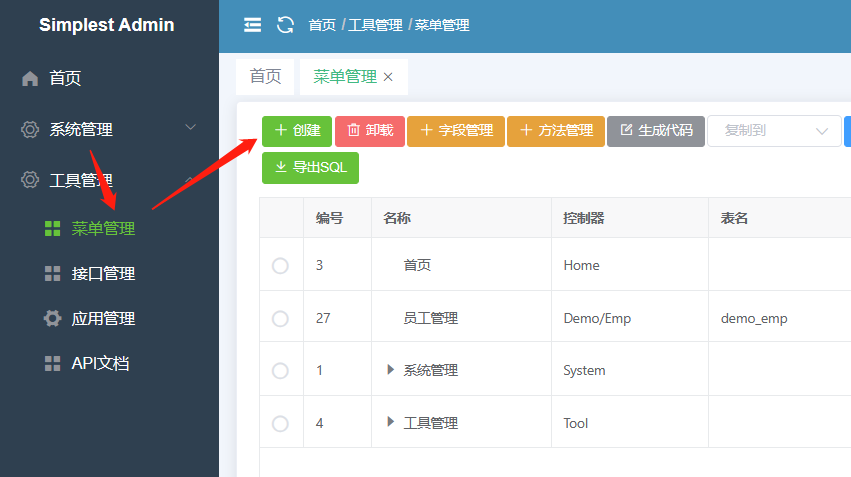Click the gear icon next to 应用管理
851x477 pixels.
(x=52, y=318)
